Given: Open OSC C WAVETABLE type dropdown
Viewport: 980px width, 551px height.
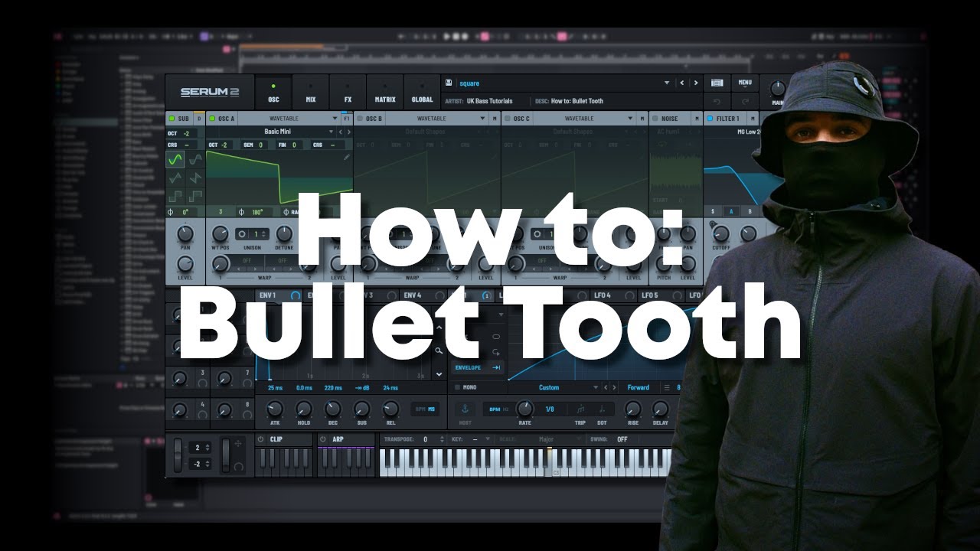Looking at the screenshot, I should pos(630,119).
